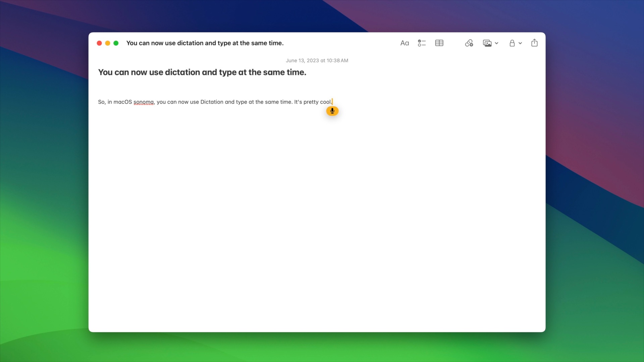This screenshot has height=362, width=644.
Task: Click the misspelled word sonoma
Action: (144, 102)
